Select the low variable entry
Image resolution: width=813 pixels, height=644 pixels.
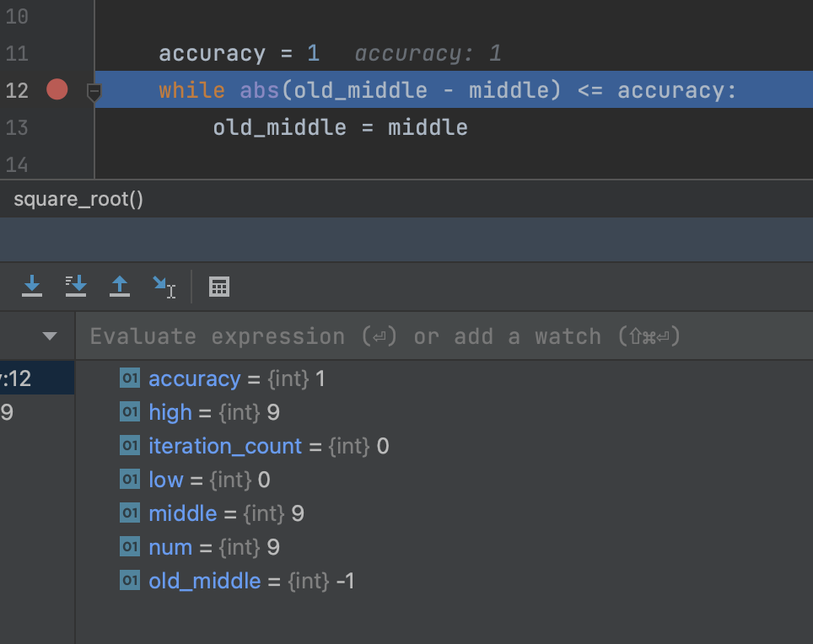(165, 480)
